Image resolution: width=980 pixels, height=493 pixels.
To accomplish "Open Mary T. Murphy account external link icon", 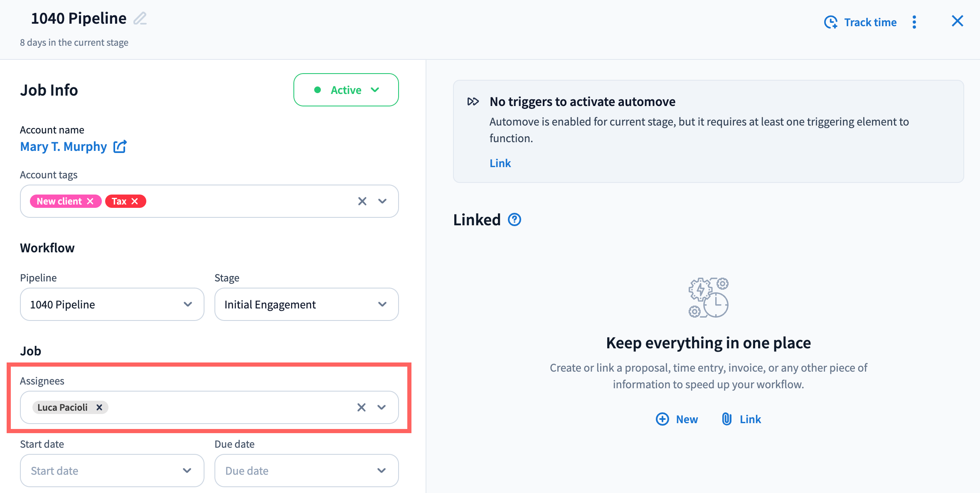I will point(120,147).
